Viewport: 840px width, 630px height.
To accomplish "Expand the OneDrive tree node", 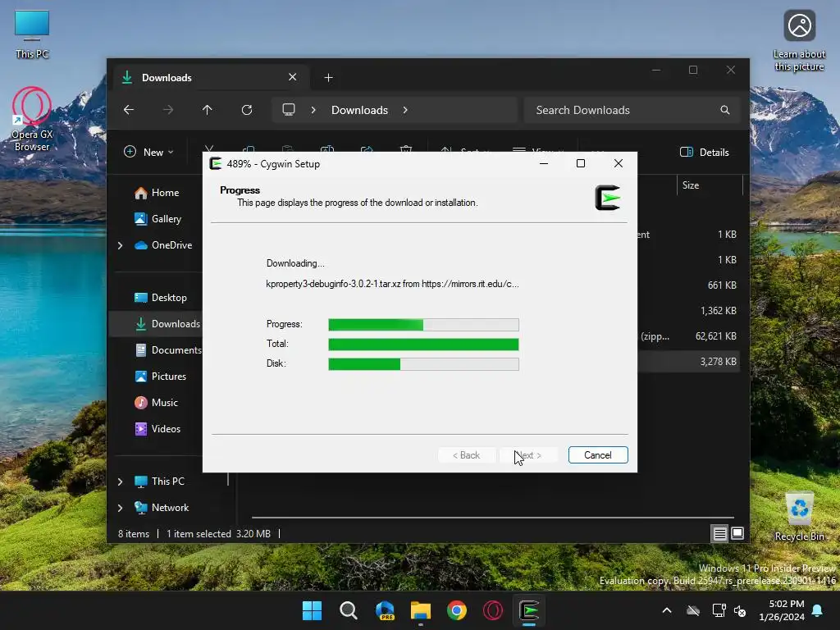I will pyautogui.click(x=120, y=245).
